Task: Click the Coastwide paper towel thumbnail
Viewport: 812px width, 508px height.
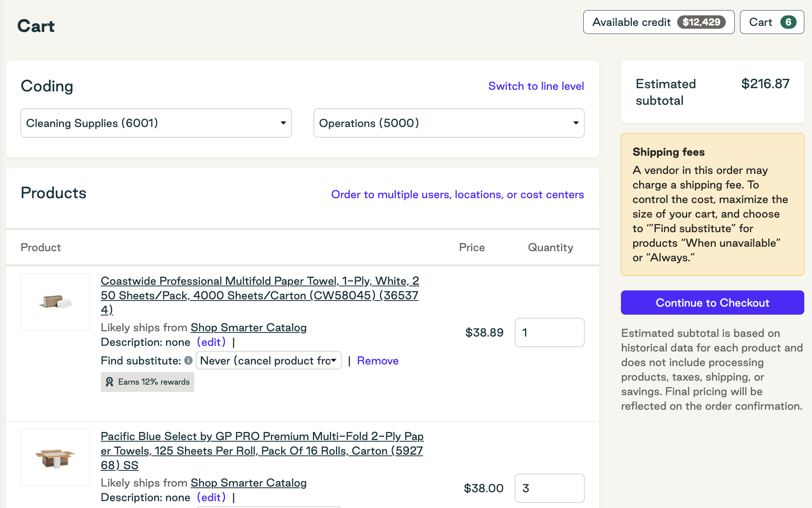Action: coord(55,302)
